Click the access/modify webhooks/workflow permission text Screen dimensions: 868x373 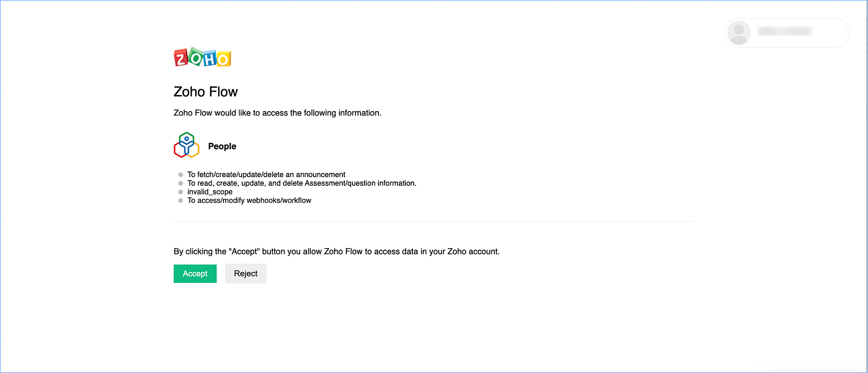click(249, 201)
